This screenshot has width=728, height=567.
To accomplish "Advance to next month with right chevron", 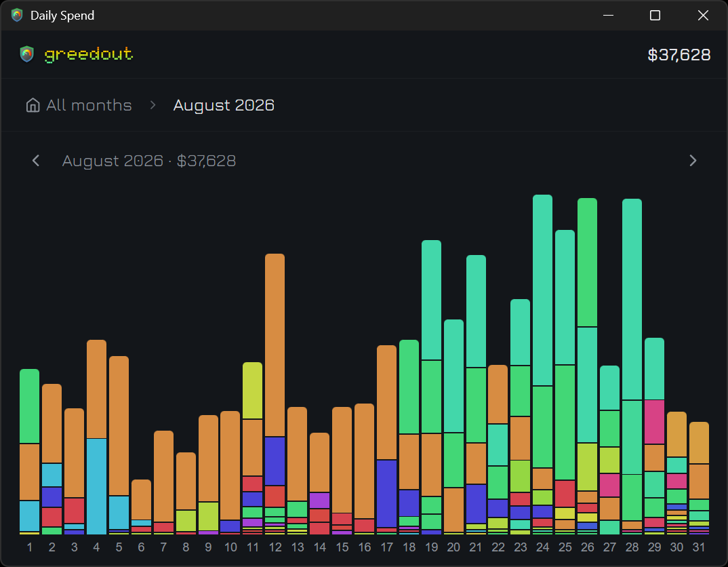I will (x=693, y=161).
